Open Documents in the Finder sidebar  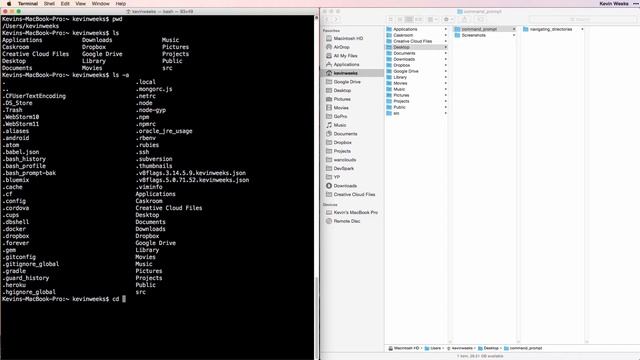(342, 134)
